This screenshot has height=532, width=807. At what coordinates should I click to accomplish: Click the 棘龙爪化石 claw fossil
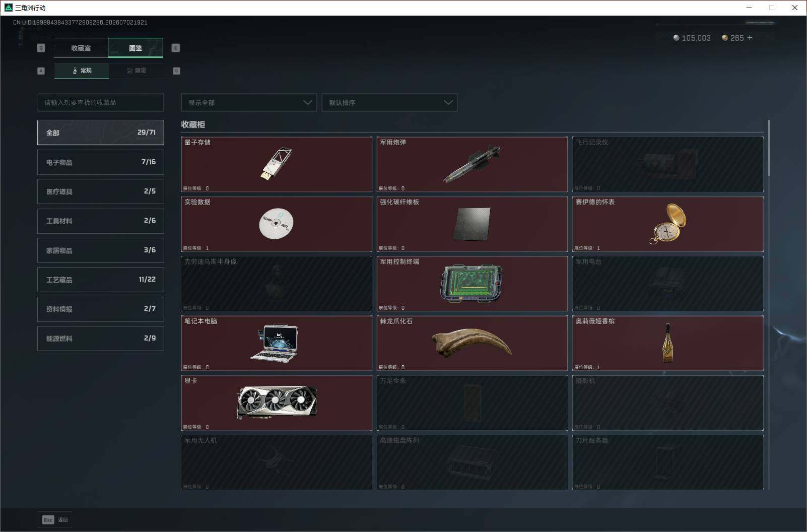[x=472, y=343]
